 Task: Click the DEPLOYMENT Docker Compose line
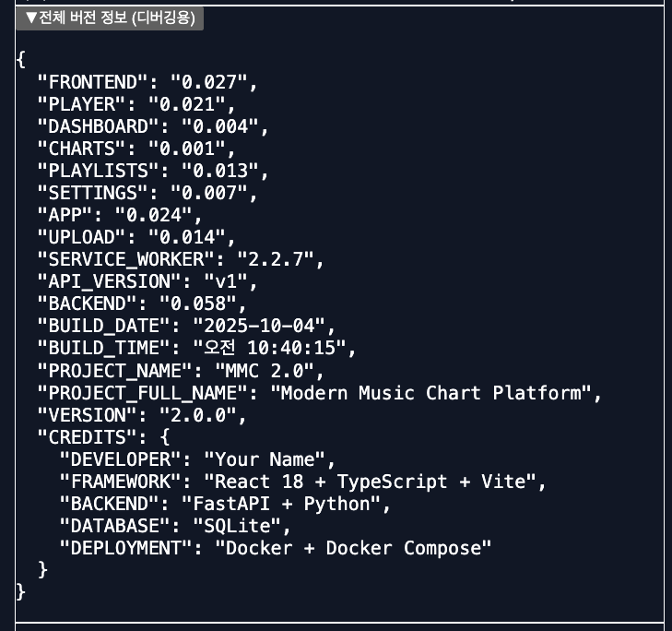point(276,548)
